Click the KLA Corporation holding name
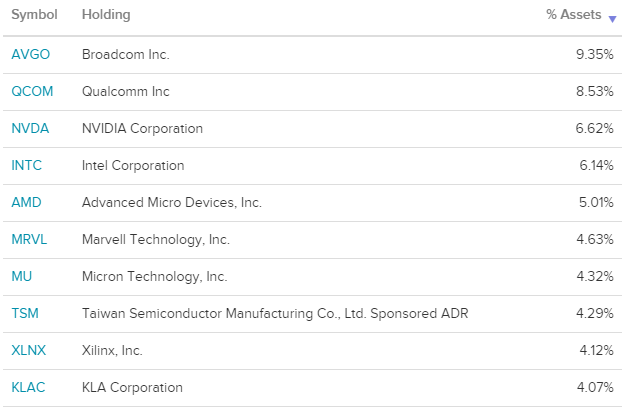The width and height of the screenshot is (623, 411). (x=132, y=387)
